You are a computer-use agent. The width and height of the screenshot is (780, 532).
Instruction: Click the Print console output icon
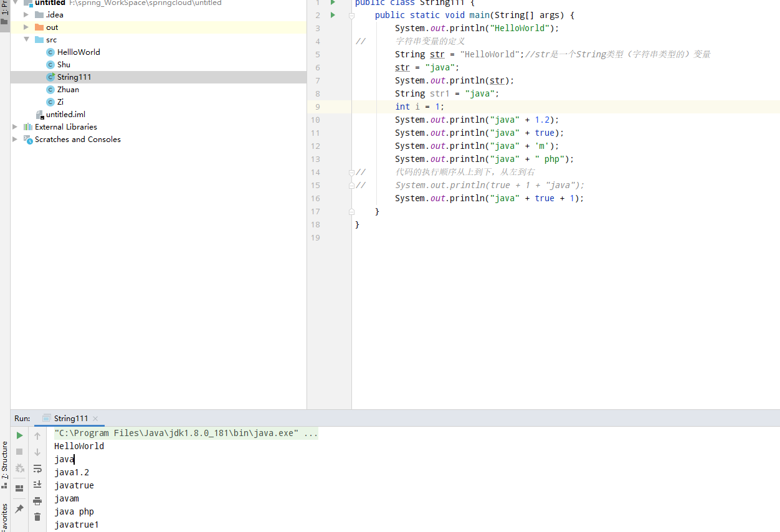(37, 501)
